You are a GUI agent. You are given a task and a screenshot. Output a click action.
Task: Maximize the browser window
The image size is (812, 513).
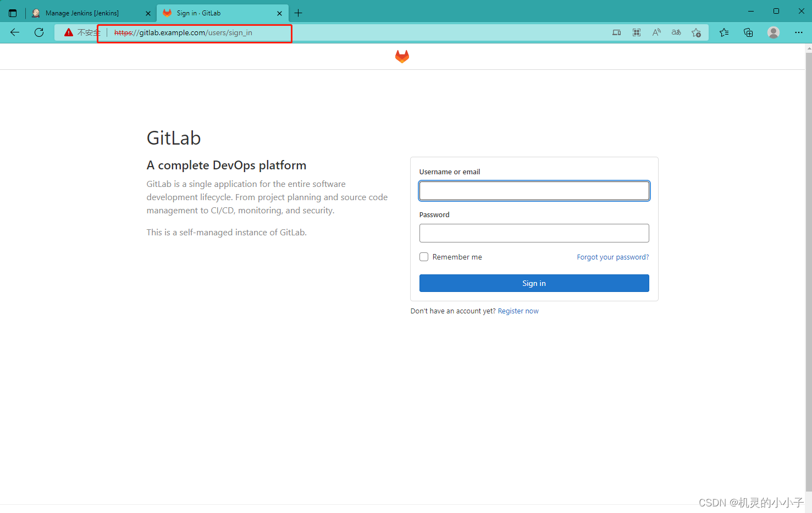776,11
